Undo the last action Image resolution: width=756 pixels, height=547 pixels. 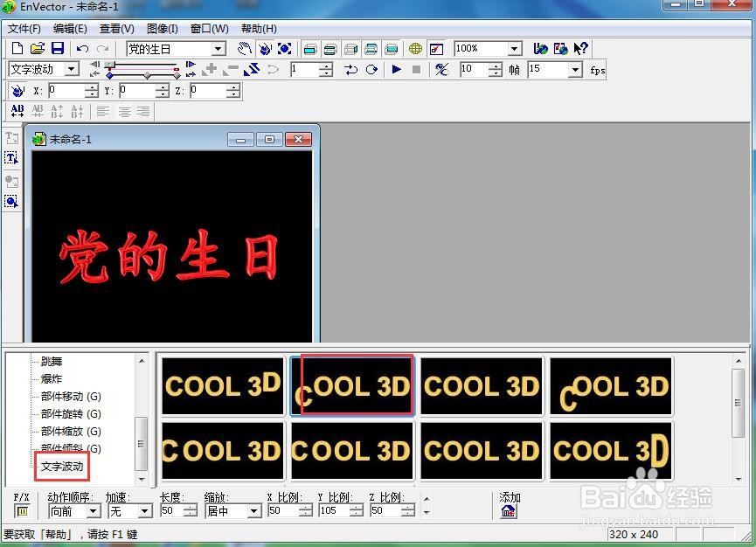tap(82, 49)
